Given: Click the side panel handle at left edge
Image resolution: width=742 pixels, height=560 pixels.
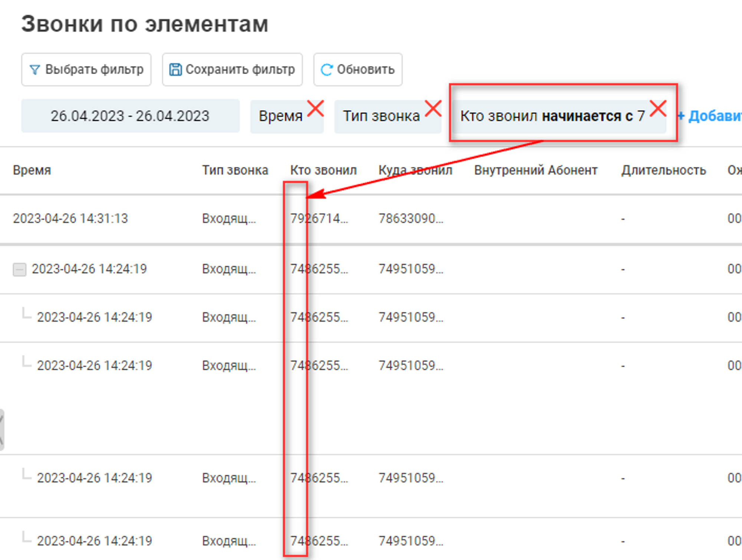Looking at the screenshot, I should tap(1, 429).
